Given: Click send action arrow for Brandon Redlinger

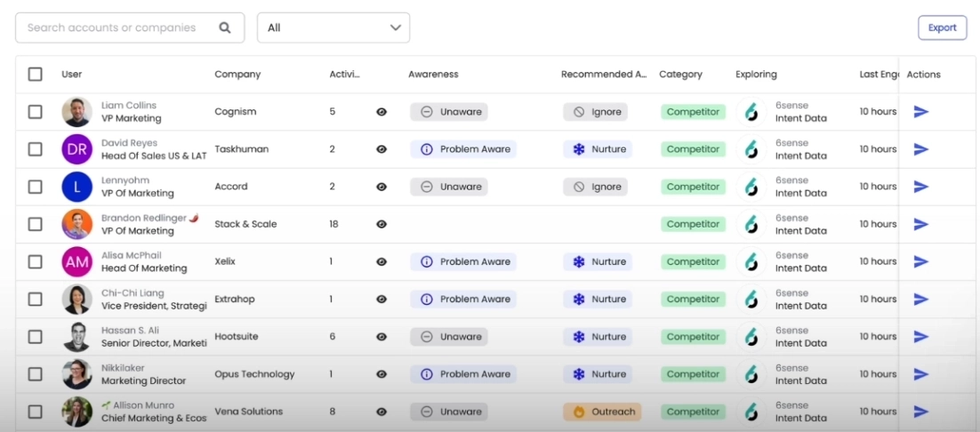Looking at the screenshot, I should pos(920,224).
